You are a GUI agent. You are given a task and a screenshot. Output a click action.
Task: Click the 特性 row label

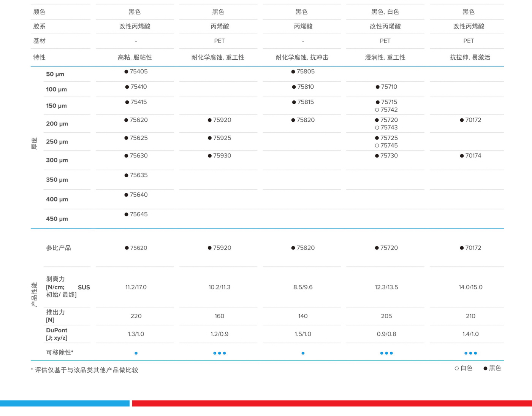coord(39,57)
